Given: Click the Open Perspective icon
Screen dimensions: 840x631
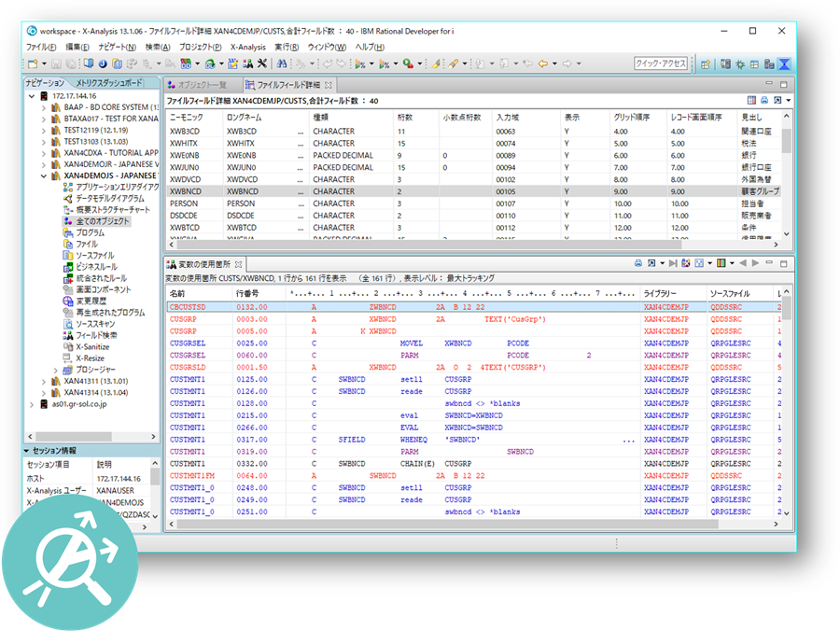Looking at the screenshot, I should click(x=706, y=64).
